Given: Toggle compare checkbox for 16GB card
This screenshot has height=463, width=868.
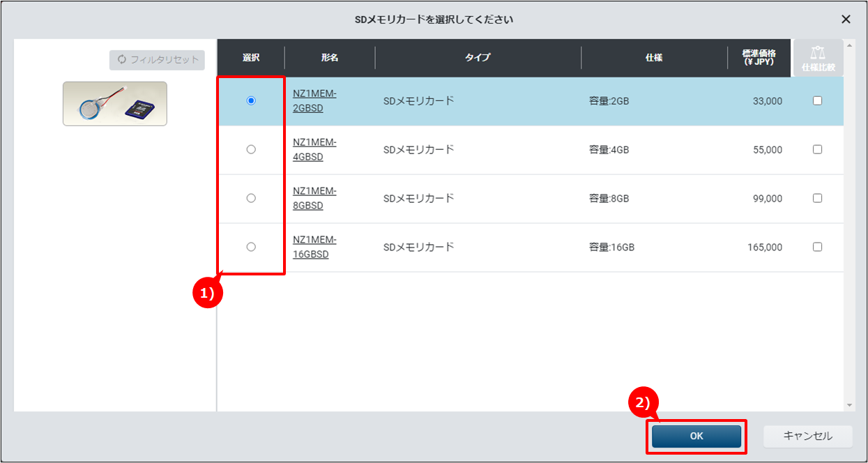Looking at the screenshot, I should click(817, 247).
